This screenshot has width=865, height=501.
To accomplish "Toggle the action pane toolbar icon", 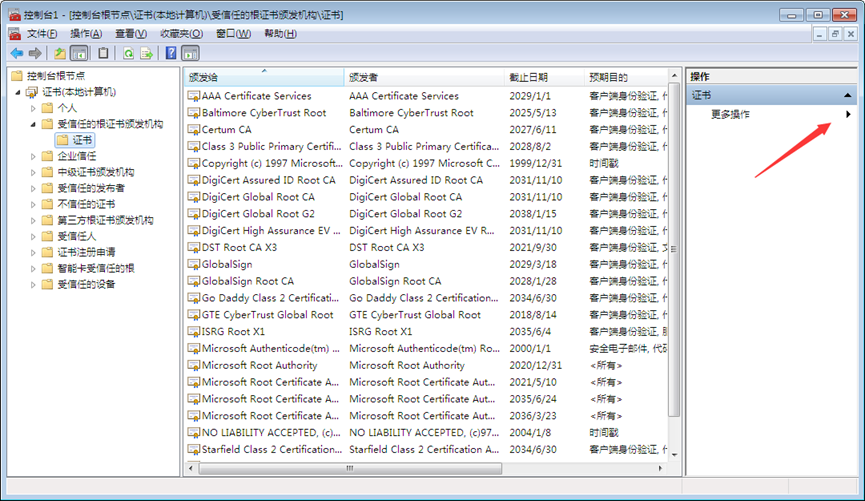I will point(190,53).
